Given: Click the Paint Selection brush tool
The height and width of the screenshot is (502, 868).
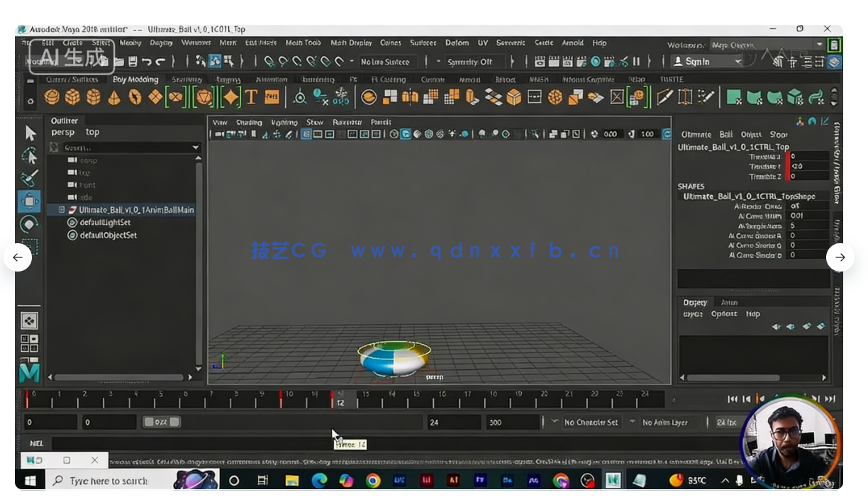Looking at the screenshot, I should tap(29, 178).
